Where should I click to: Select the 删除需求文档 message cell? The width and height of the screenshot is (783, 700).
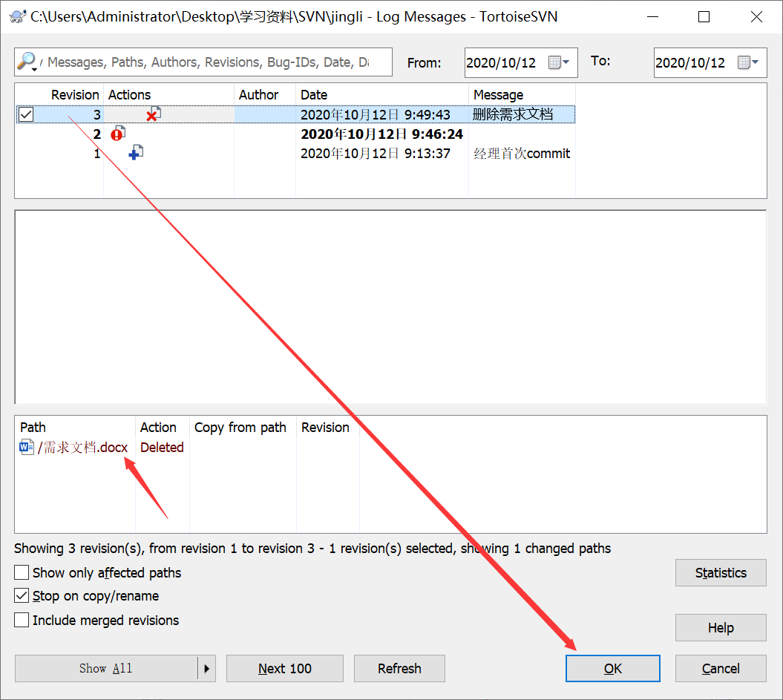[513, 114]
